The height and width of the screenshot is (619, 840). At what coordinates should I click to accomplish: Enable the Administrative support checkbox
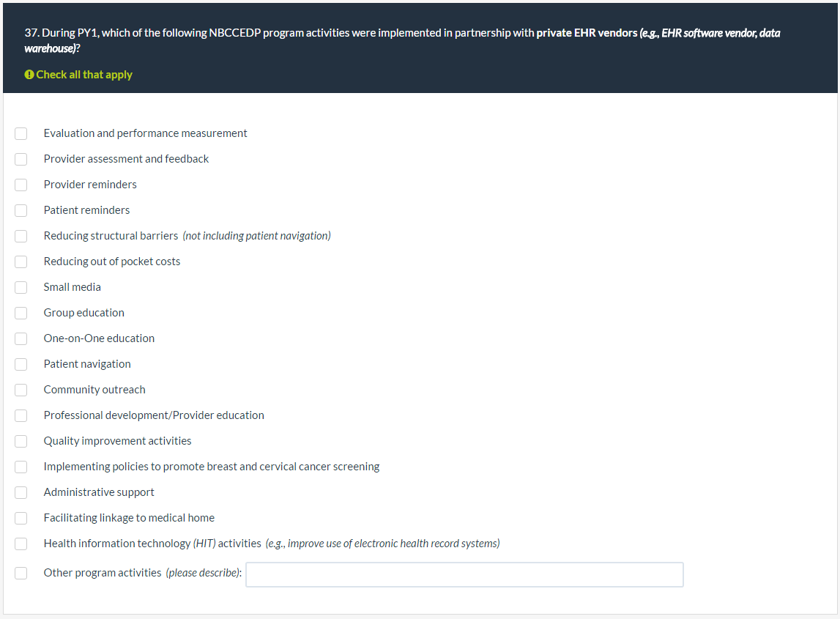[x=21, y=492]
